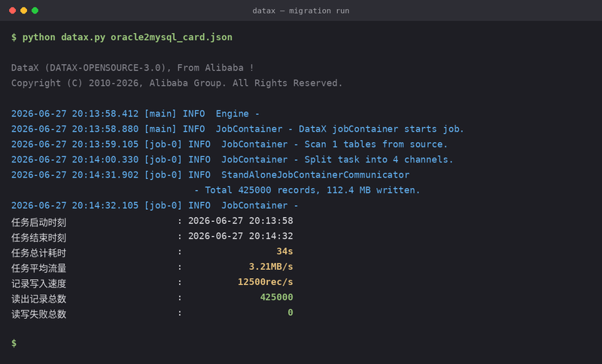Viewport: 602px width, 364px height.
Task: Click the label 任务平均流量
Action: coord(39,268)
